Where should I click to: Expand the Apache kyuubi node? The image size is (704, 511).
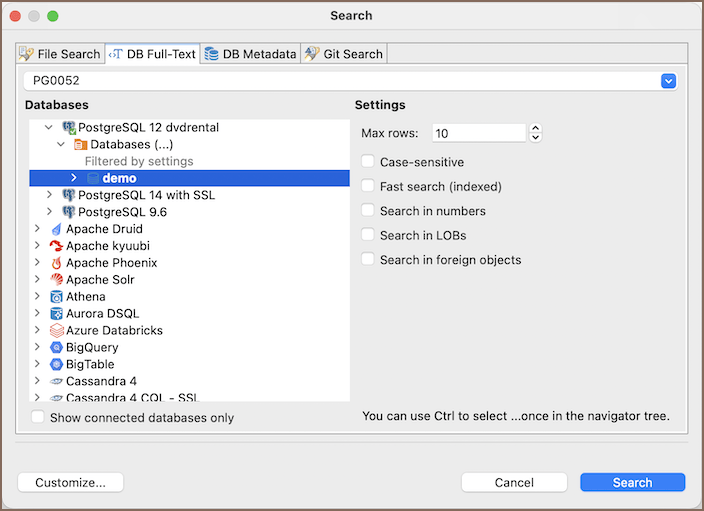click(x=37, y=246)
